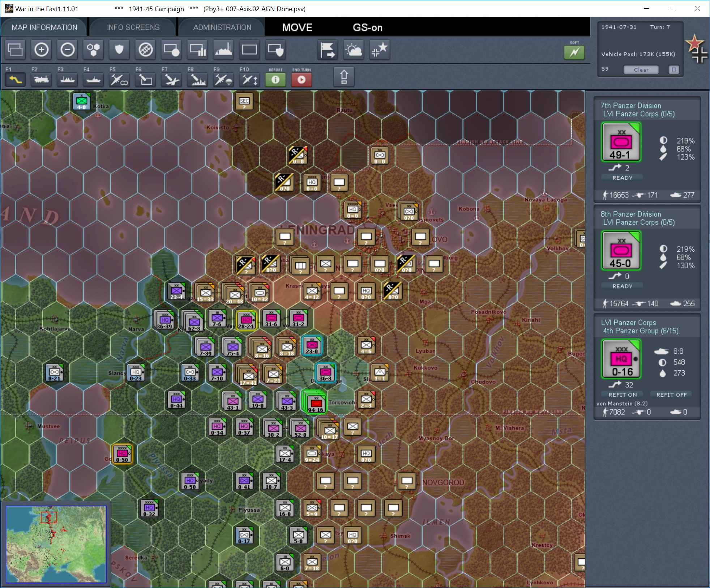This screenshot has height=588, width=710.
Task: Select the cyan-bordered 23-0 unit counter
Action: click(x=312, y=346)
